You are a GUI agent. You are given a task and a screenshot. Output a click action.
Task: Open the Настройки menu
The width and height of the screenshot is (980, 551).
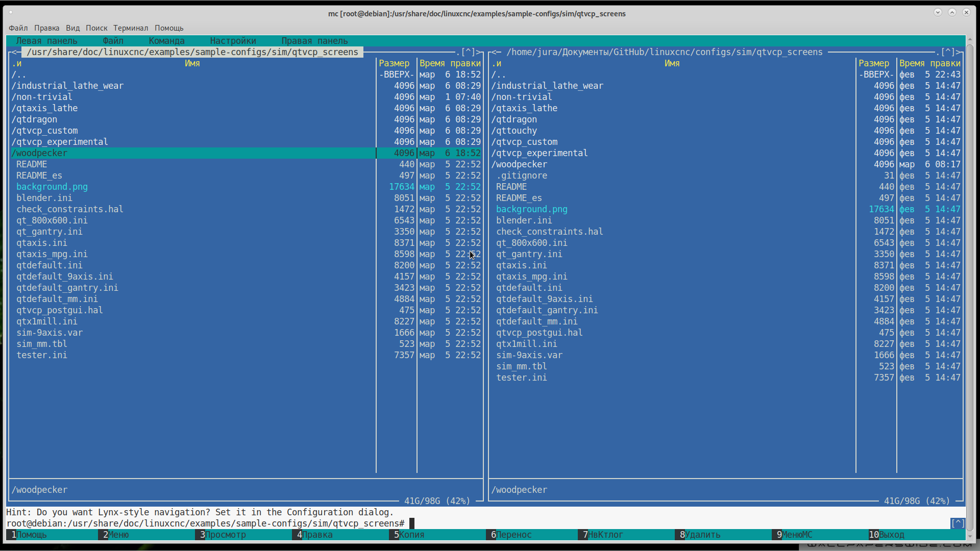click(233, 41)
